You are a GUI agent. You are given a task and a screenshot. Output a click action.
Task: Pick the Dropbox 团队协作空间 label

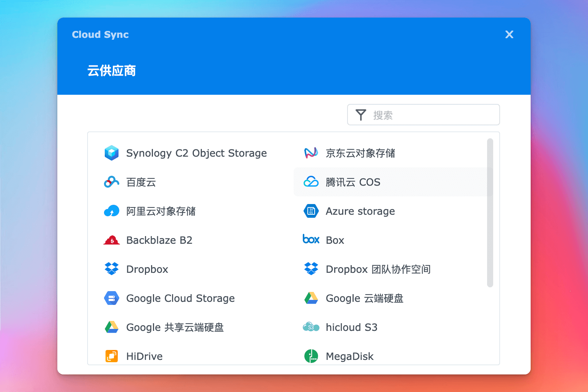tap(378, 269)
